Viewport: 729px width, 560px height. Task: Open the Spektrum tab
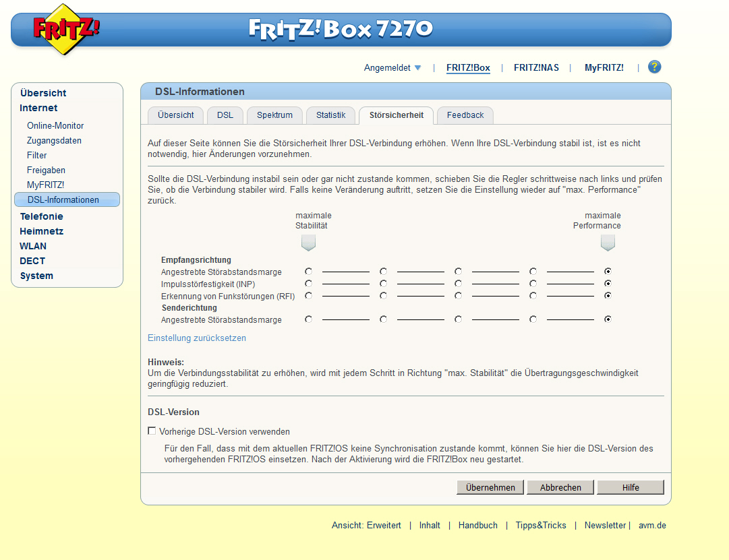point(274,115)
